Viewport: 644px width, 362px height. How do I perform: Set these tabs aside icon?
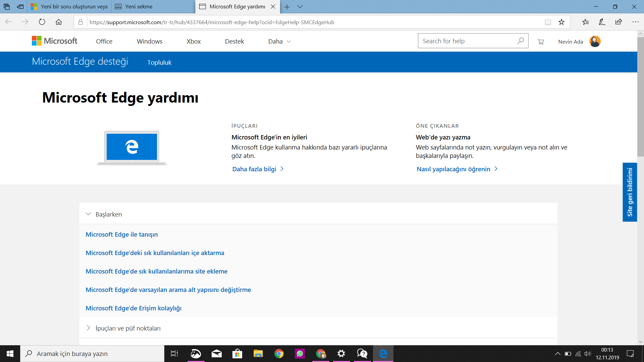[20, 7]
